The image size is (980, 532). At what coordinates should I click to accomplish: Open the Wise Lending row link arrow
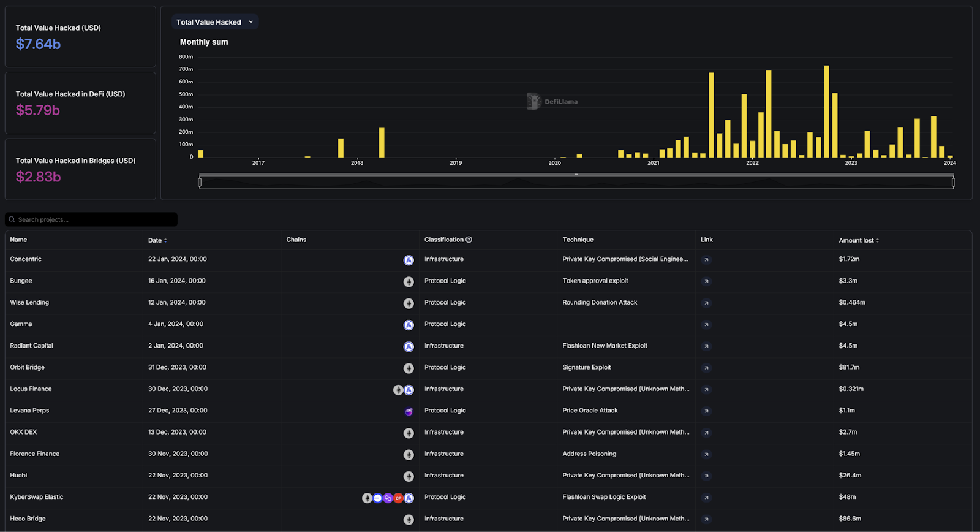click(706, 303)
